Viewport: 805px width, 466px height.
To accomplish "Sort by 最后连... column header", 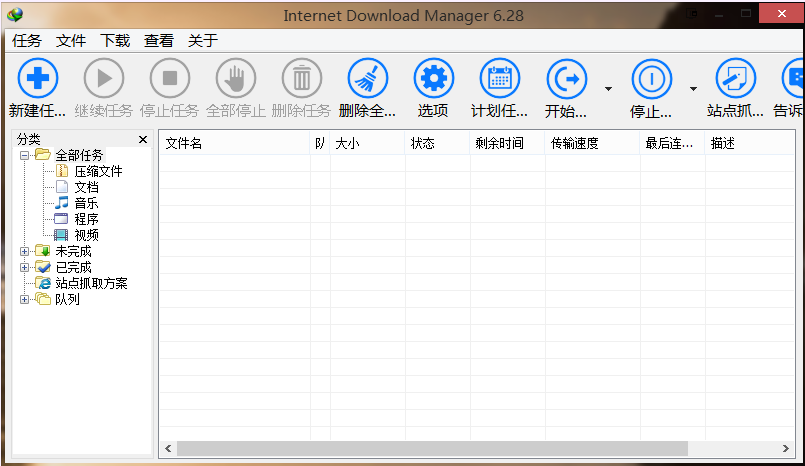I will [x=673, y=143].
